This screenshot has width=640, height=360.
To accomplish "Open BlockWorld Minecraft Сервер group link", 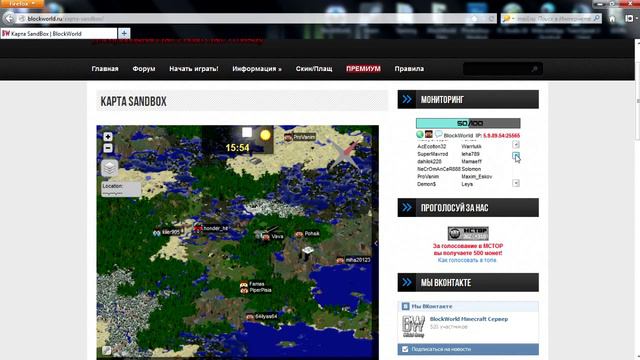I will [x=469, y=319].
